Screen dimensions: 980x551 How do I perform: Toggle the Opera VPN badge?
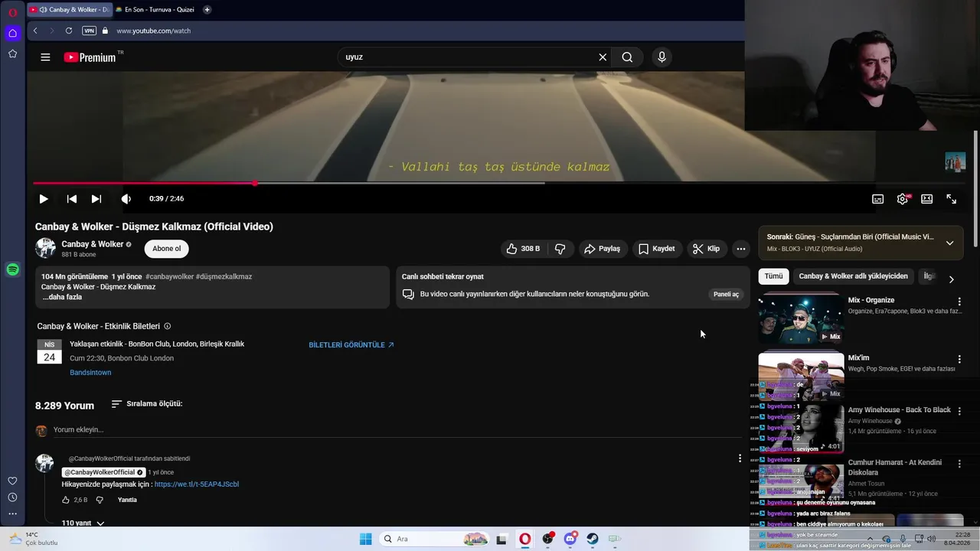(x=90, y=31)
